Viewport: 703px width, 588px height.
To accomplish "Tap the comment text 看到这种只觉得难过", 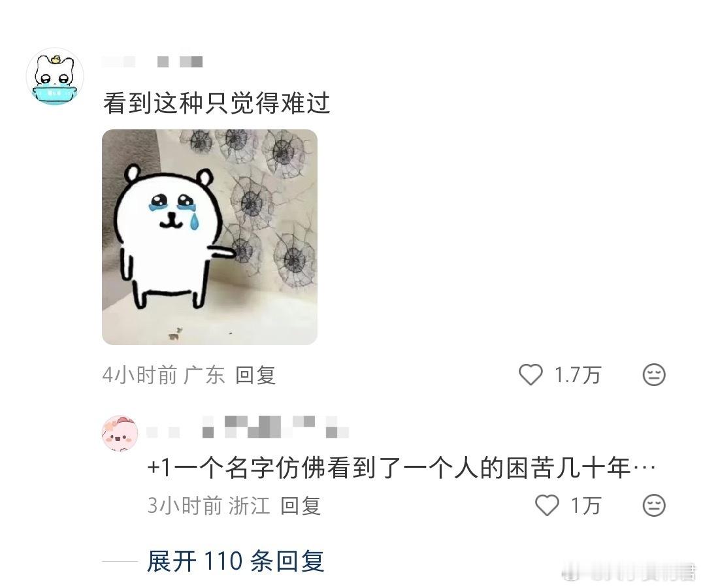I will click(216, 103).
